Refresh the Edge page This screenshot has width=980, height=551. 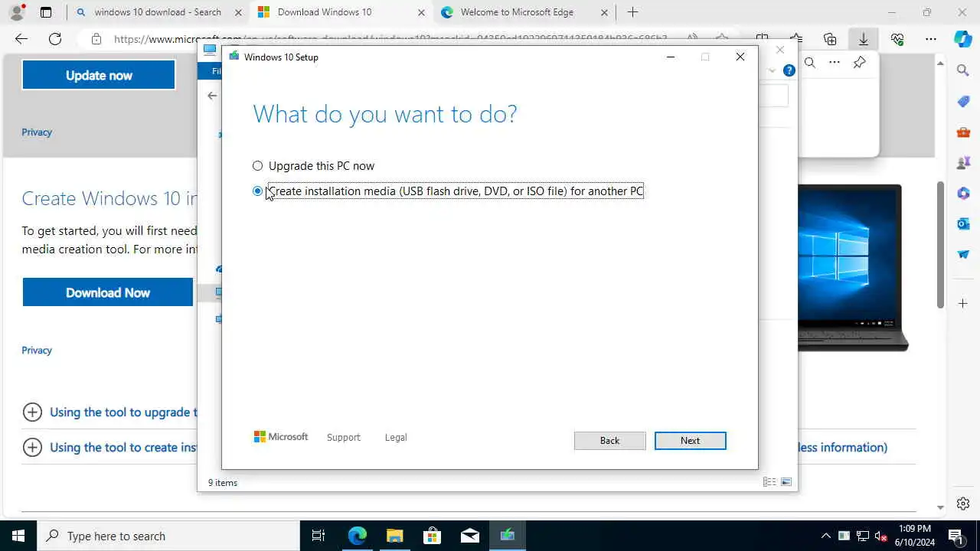click(x=55, y=39)
